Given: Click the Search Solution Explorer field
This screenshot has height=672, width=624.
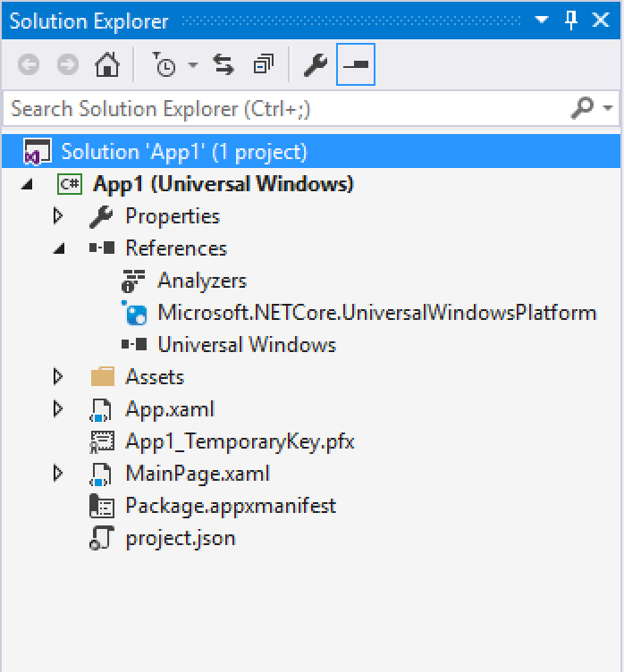Looking at the screenshot, I should pyautogui.click(x=286, y=109).
